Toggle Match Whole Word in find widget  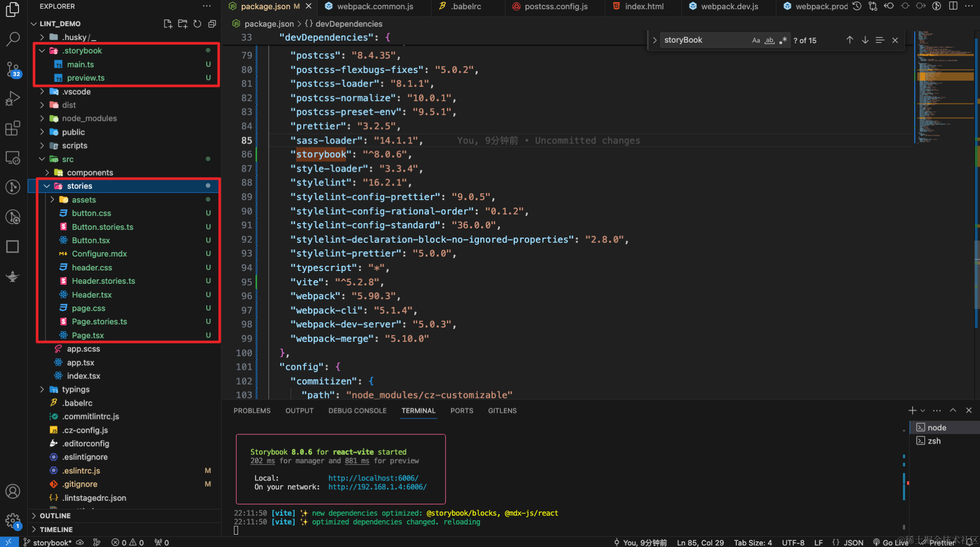coord(769,40)
